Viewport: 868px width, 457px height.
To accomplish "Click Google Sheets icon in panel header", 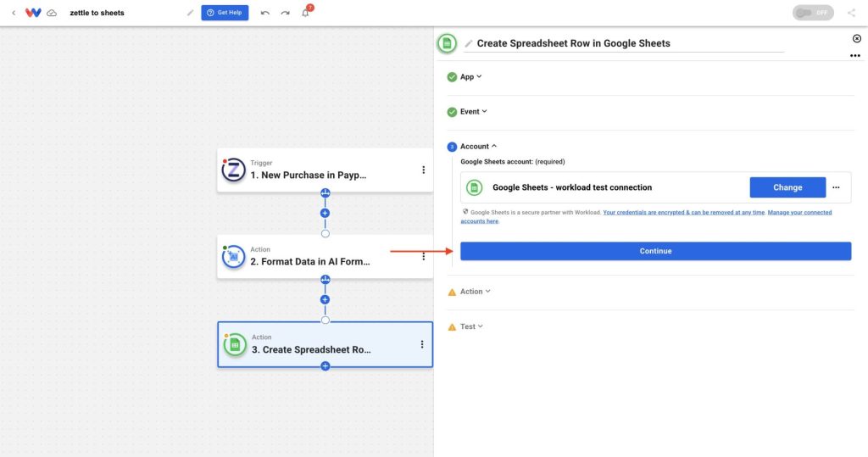I will point(447,43).
